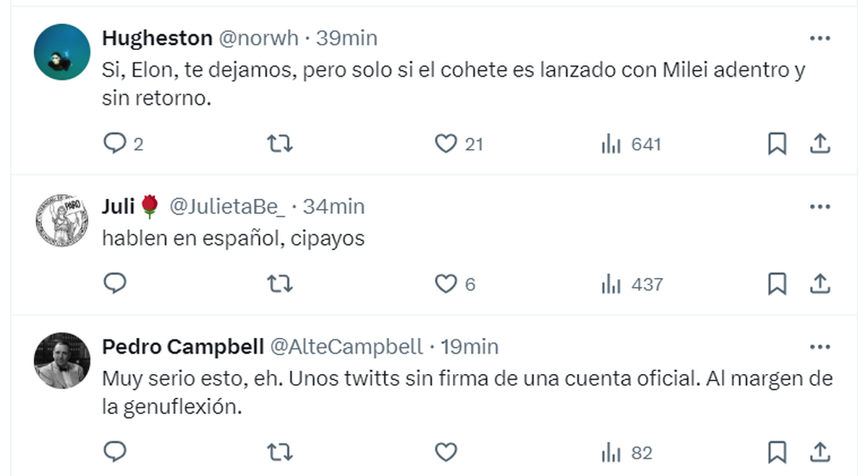Viewport: 868px width, 476px height.
Task: Reply to Hugheston's tweet about Elon
Action: click(x=115, y=144)
